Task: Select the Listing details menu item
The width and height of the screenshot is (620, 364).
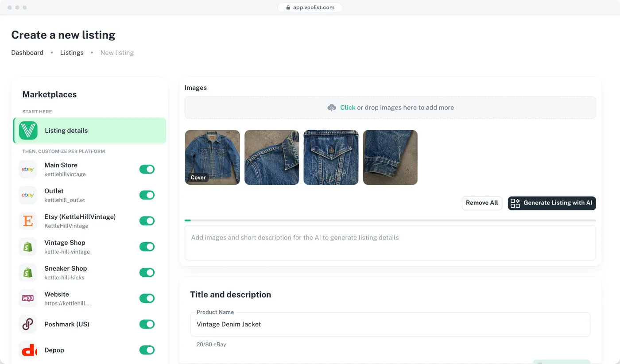Action: (x=89, y=131)
